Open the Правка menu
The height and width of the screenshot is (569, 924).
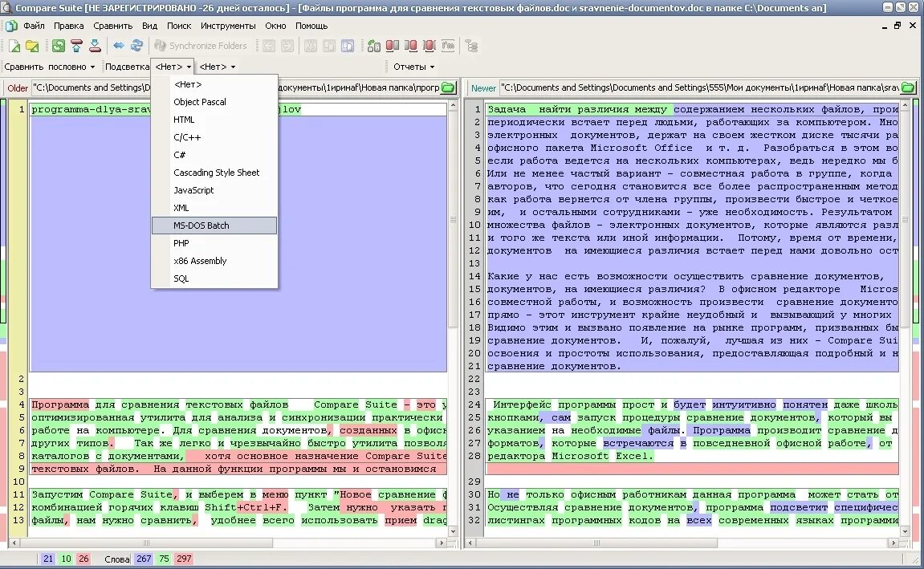point(68,26)
